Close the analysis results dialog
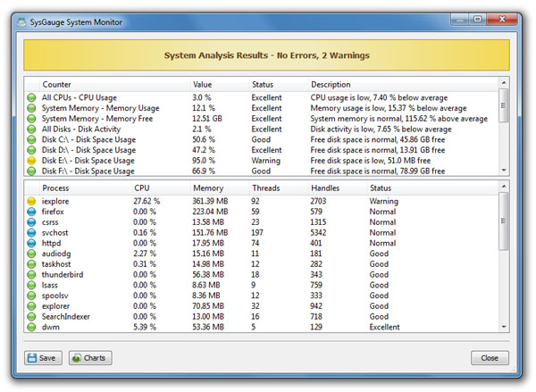The width and height of the screenshot is (536, 392). coord(490,358)
